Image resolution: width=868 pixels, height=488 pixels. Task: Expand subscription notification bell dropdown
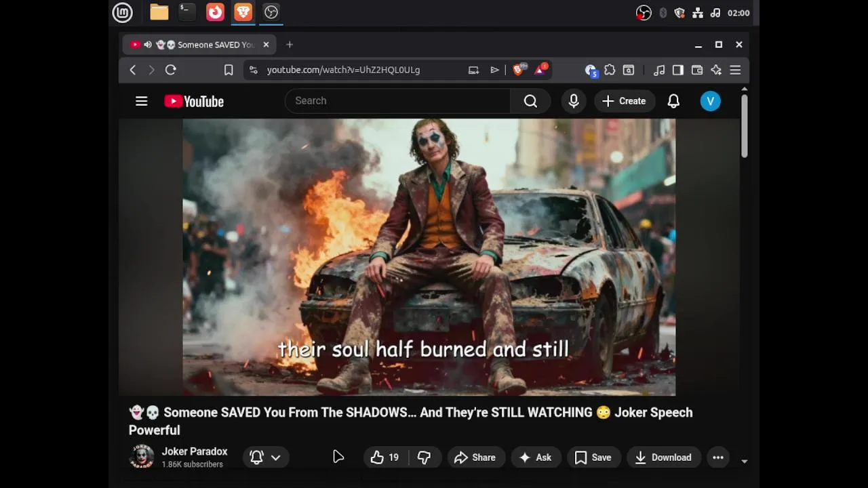point(266,457)
